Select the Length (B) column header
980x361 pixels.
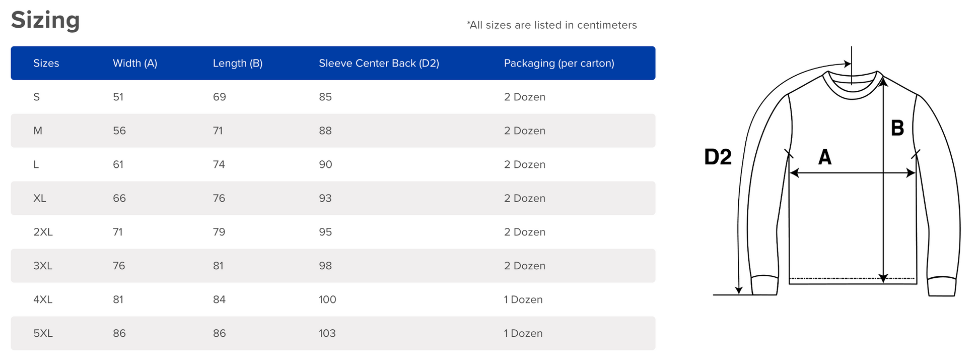238,64
